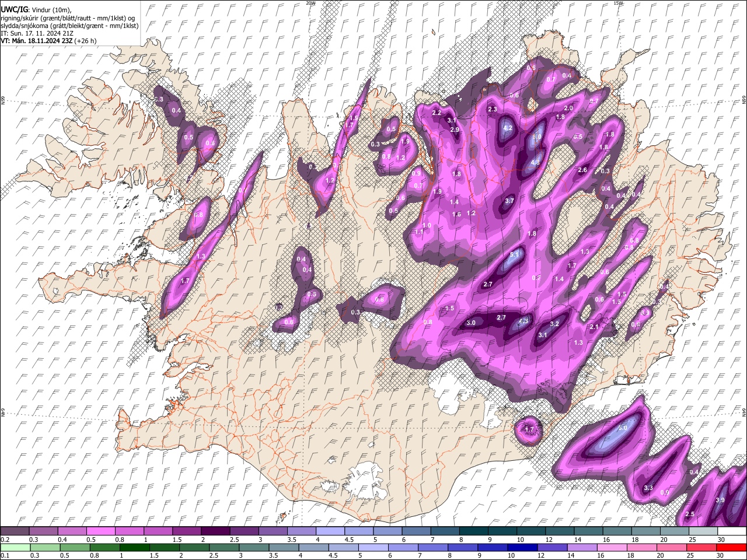The image size is (747, 560).
Task: Select the light pink bottom-row swatch between 16 and 18
Action: (611, 547)
